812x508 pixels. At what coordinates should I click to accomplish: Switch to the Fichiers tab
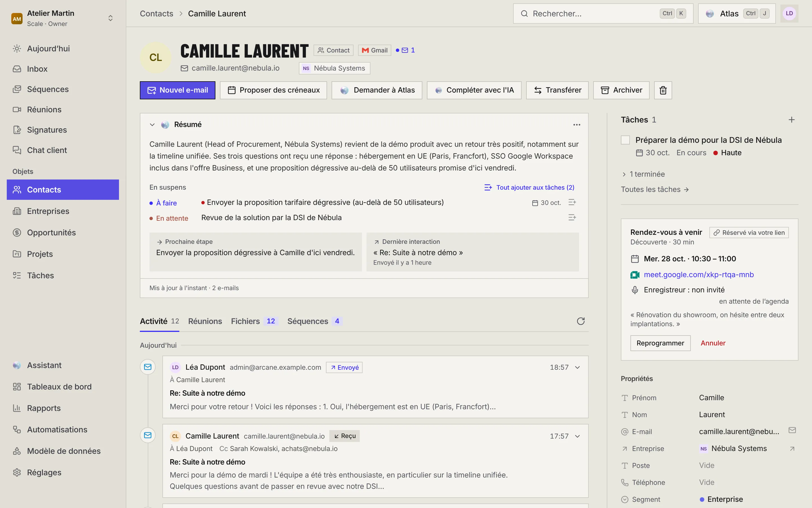(x=254, y=321)
